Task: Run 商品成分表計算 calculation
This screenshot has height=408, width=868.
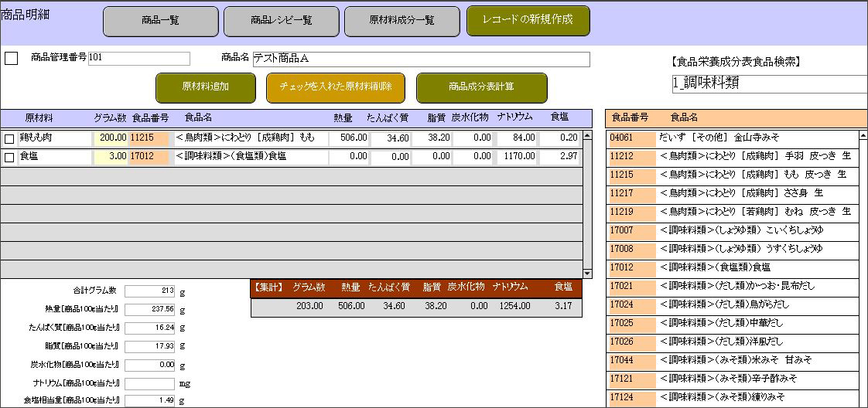Action: tap(481, 87)
